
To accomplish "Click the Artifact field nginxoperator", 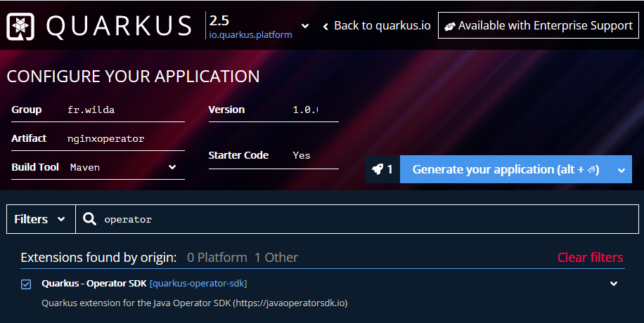I will coord(125,139).
